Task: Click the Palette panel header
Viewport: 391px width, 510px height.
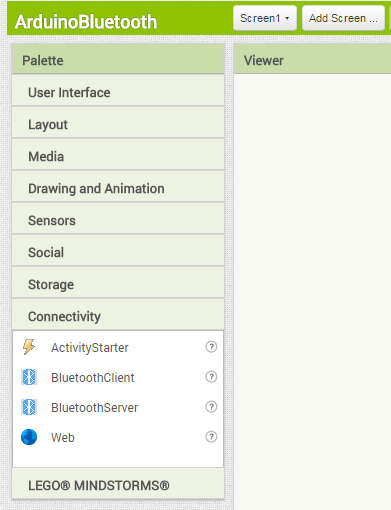Action: [118, 59]
